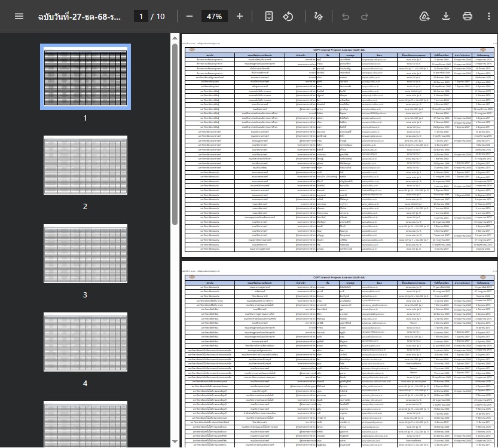Click the fit to page icon
498x448 pixels.
[x=268, y=16]
